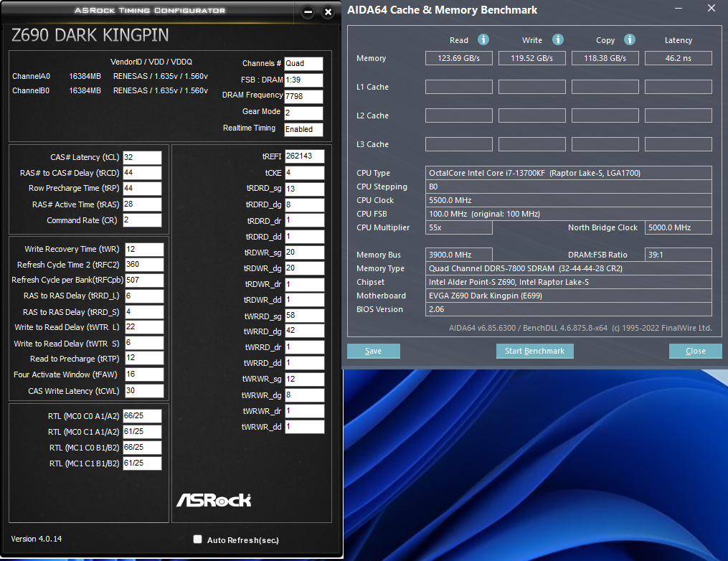Click the Read to Precharge (tRTP) field
The image size is (728, 561).
coord(144,358)
